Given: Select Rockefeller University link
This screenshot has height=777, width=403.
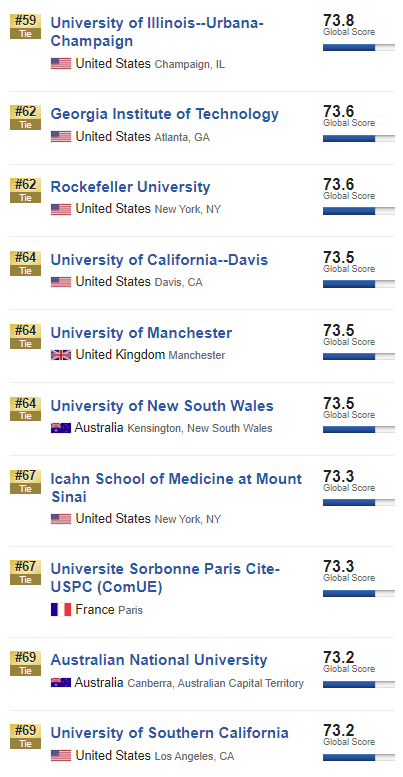Looking at the screenshot, I should [130, 187].
